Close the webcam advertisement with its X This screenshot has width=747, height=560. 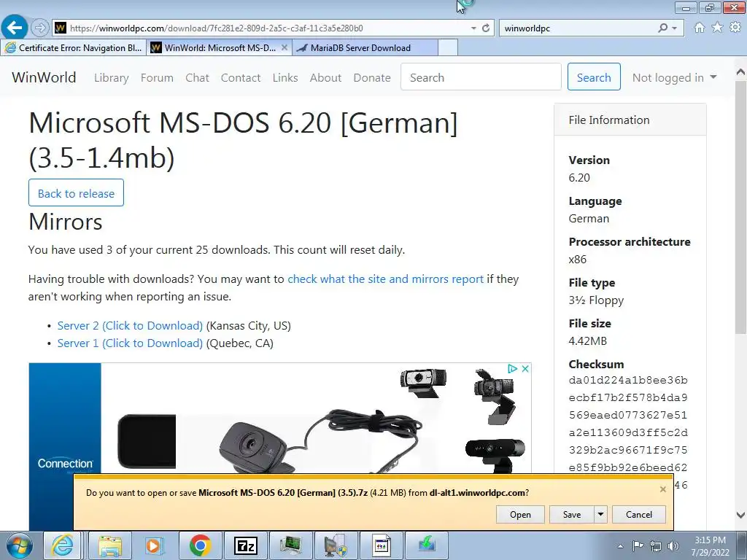(525, 368)
